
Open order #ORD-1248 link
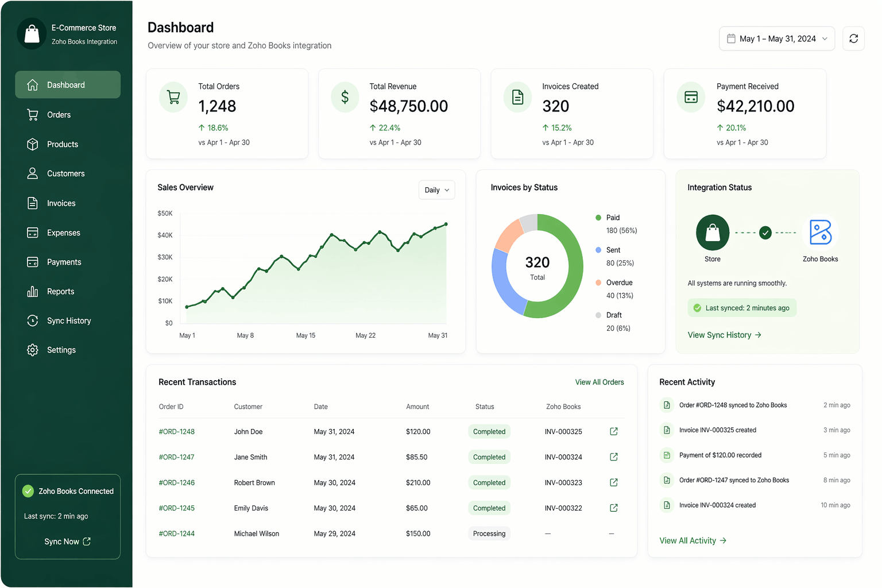click(177, 432)
